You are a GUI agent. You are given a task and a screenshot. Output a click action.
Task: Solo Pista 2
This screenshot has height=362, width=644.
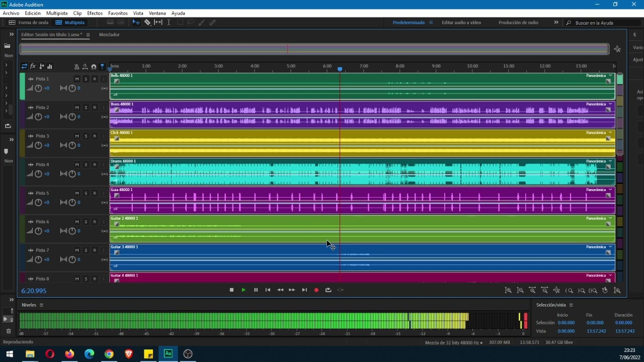tap(86, 108)
